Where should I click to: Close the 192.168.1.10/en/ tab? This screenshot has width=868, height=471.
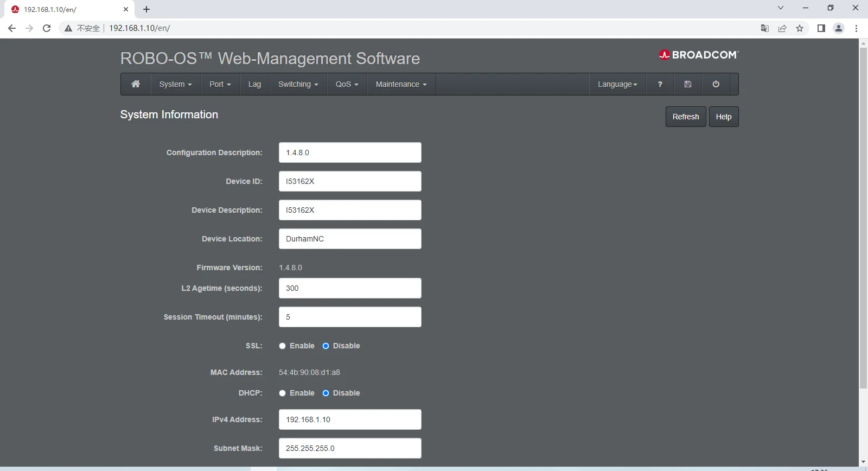126,9
